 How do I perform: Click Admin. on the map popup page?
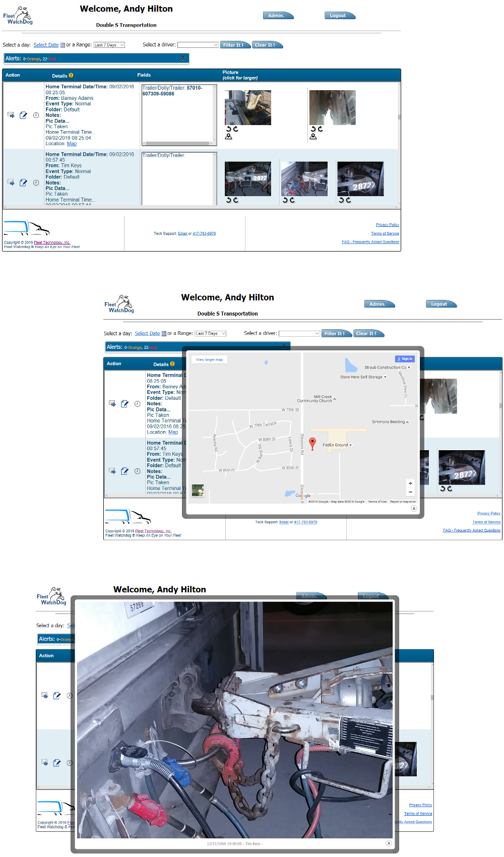tap(379, 304)
